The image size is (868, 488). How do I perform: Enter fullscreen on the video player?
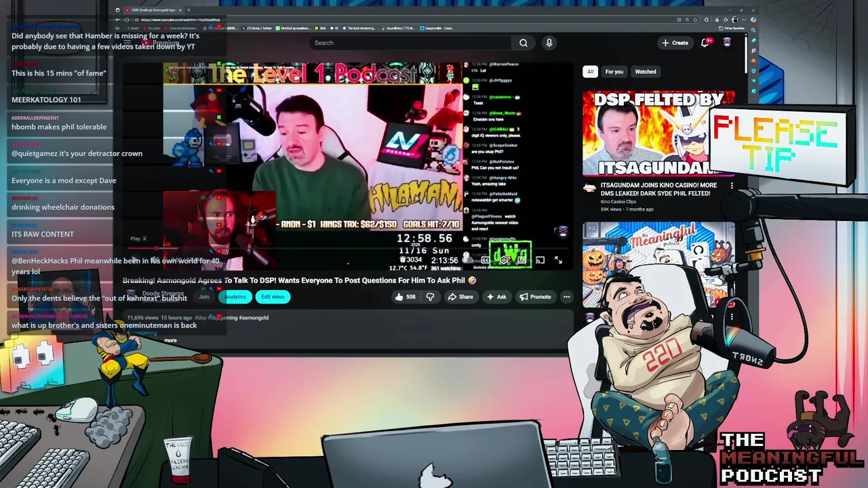point(558,260)
